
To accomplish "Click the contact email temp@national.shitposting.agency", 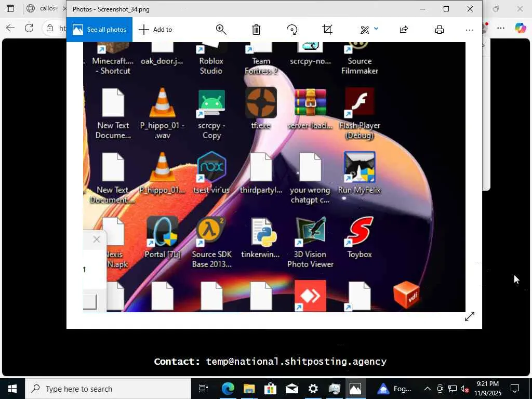I will click(296, 362).
